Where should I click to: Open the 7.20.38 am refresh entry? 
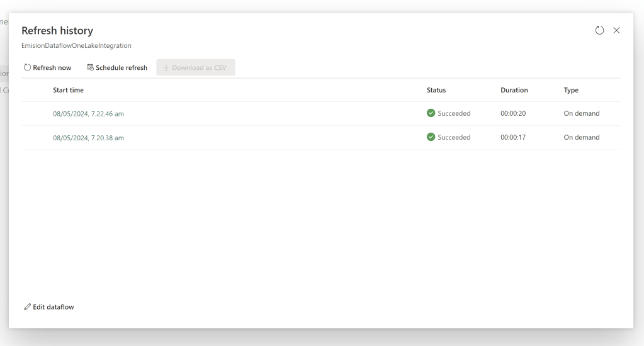click(88, 138)
